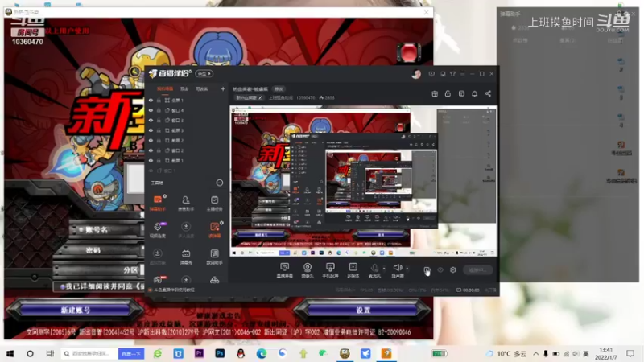
Task: Click the pencil edit icon beside the room title
Action: point(260,97)
